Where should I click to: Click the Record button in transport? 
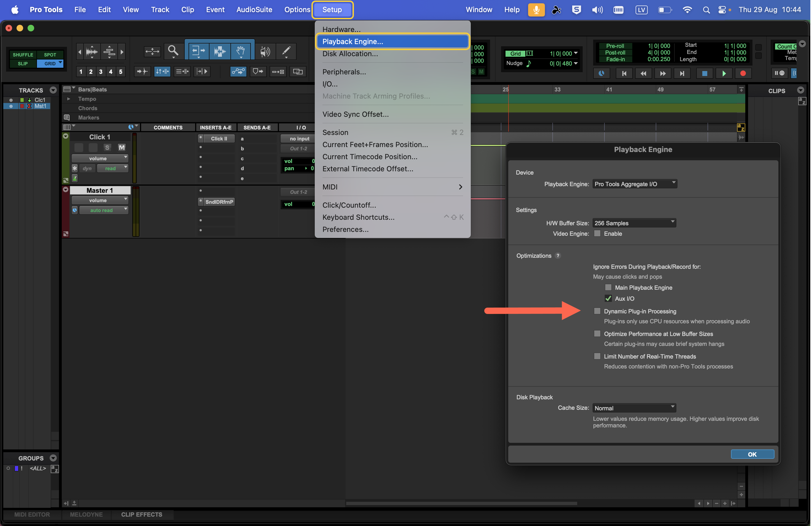[x=743, y=73]
